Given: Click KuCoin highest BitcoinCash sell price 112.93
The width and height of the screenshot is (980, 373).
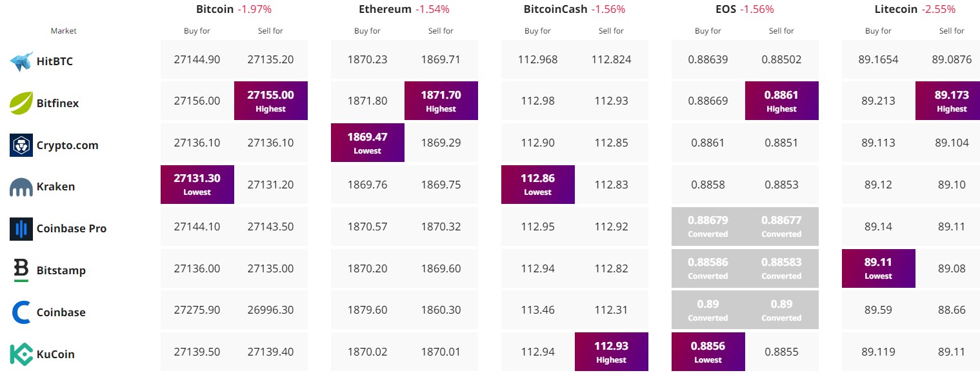Looking at the screenshot, I should 612,352.
